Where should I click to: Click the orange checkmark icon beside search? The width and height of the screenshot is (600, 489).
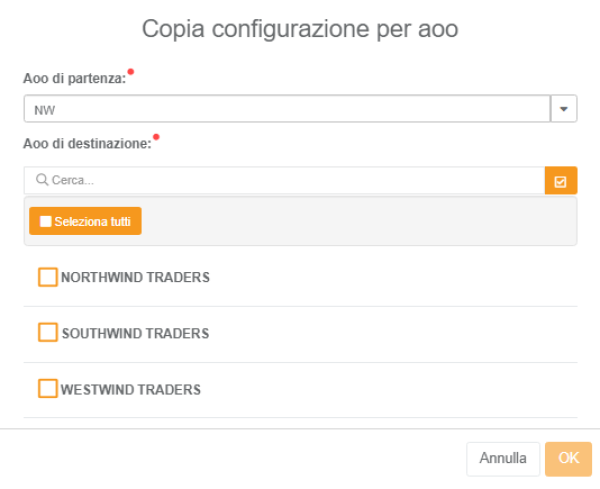coord(560,181)
